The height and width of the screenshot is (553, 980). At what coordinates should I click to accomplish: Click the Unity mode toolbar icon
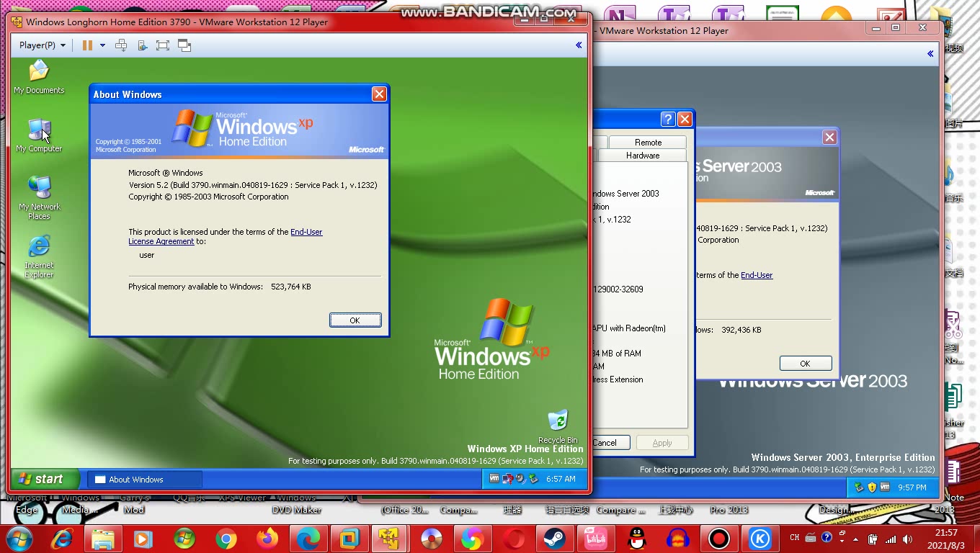(184, 45)
